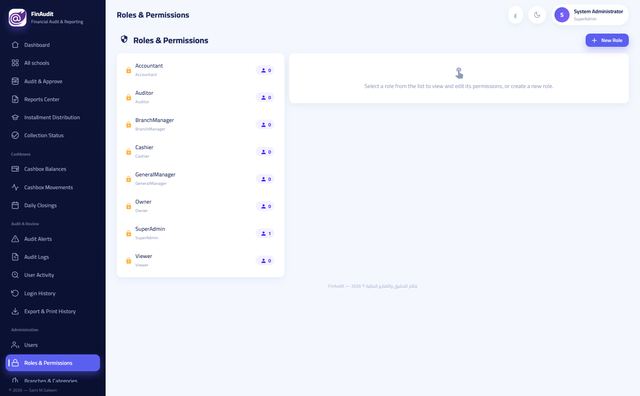Click the purple S avatar
The height and width of the screenshot is (396, 640).
click(562, 15)
